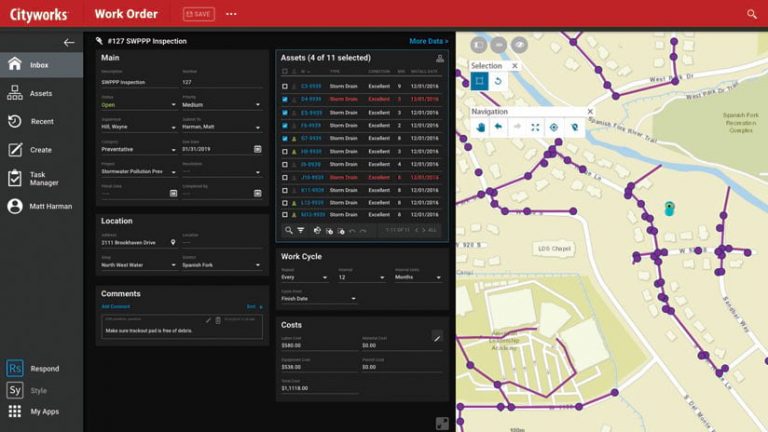Close the Selection toolbar panel
Viewport: 768px width, 432px height.
coord(515,66)
